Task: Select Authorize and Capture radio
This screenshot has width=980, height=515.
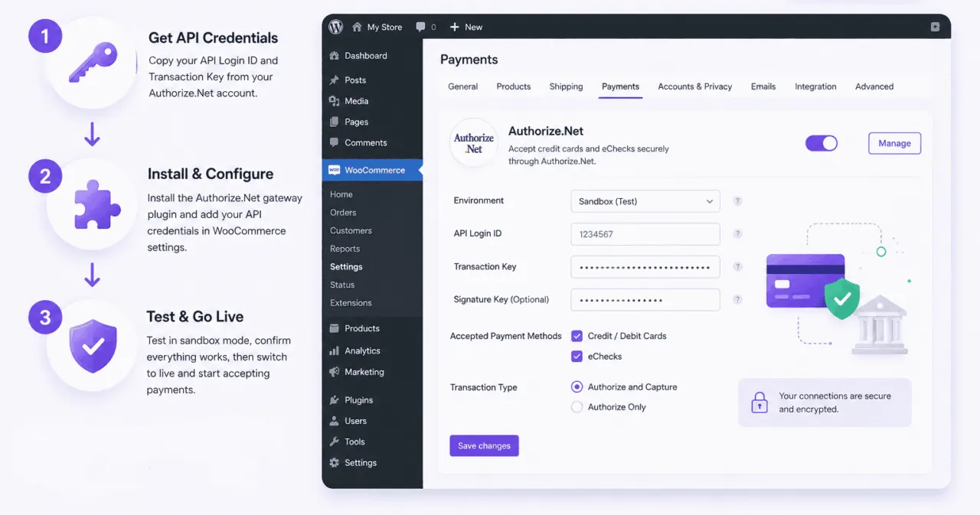Action: [x=577, y=387]
